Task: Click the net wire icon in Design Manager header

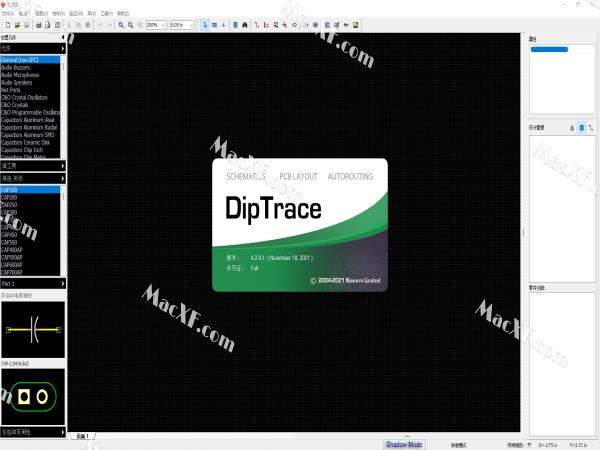Action: point(591,128)
